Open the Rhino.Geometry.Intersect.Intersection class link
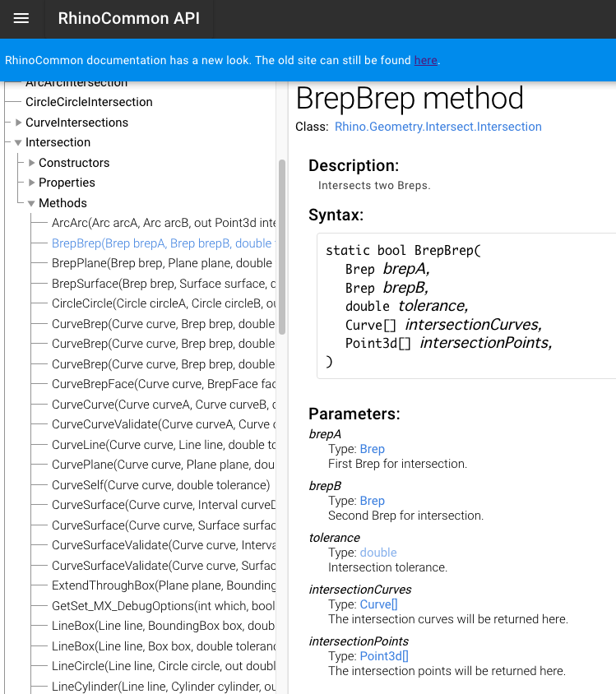Viewport: 616px width, 694px height. 438,127
